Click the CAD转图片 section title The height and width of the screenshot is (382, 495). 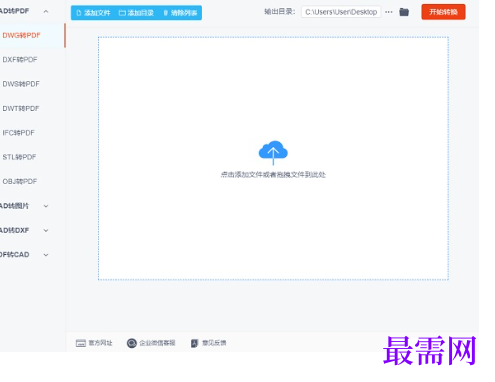click(x=14, y=206)
